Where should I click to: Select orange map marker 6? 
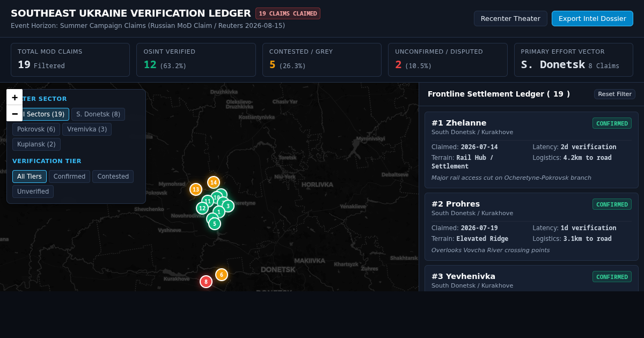[x=222, y=275]
